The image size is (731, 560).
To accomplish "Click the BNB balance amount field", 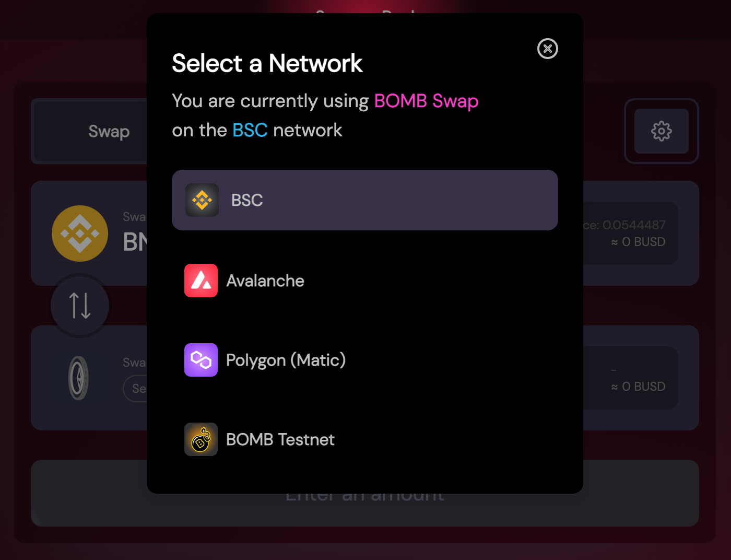I will [630, 234].
